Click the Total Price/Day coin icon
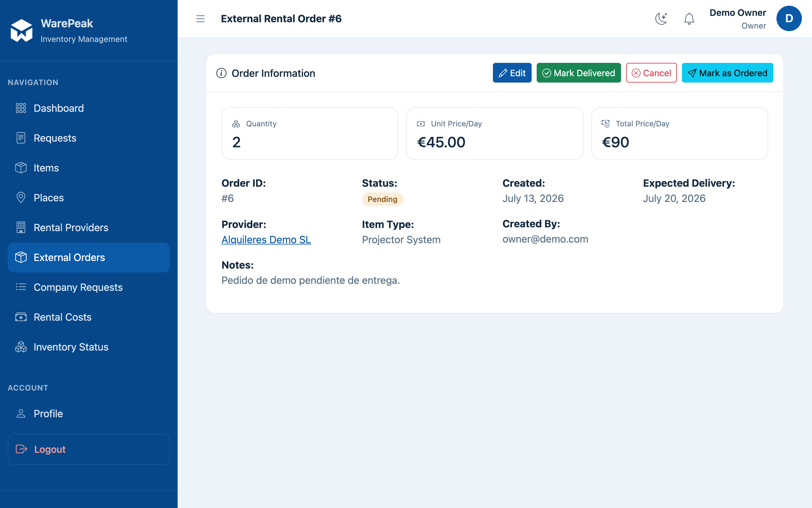The image size is (812, 508). click(x=606, y=124)
